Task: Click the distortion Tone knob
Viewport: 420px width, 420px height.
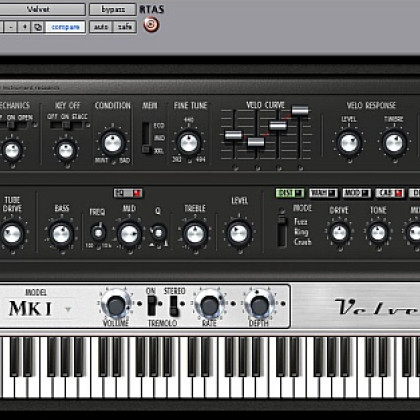Action: (378, 233)
